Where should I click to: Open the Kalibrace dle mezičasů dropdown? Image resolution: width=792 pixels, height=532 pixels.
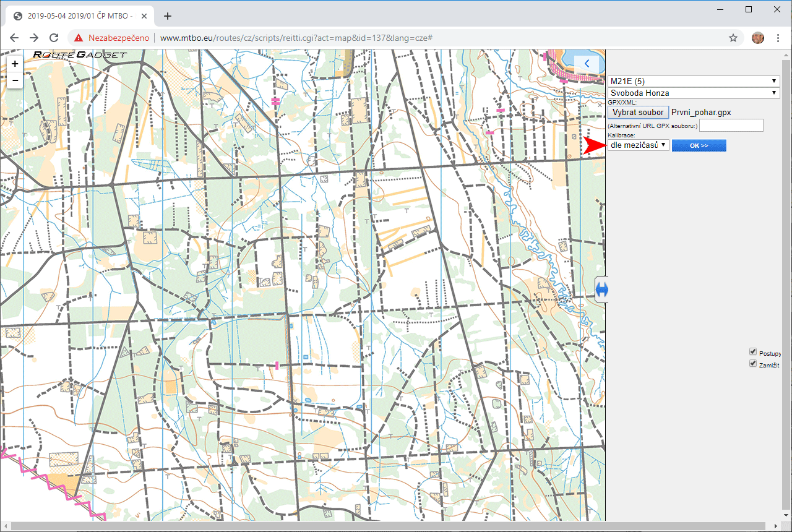pos(638,145)
